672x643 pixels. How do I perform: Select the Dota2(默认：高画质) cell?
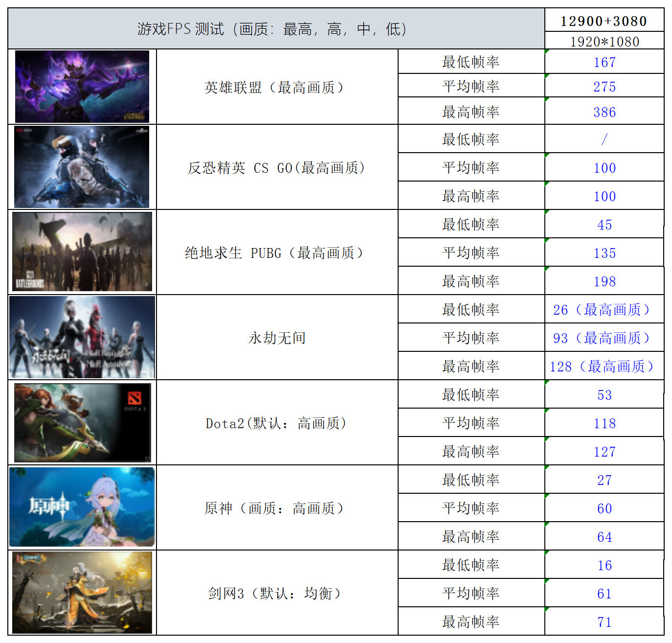pos(277,423)
